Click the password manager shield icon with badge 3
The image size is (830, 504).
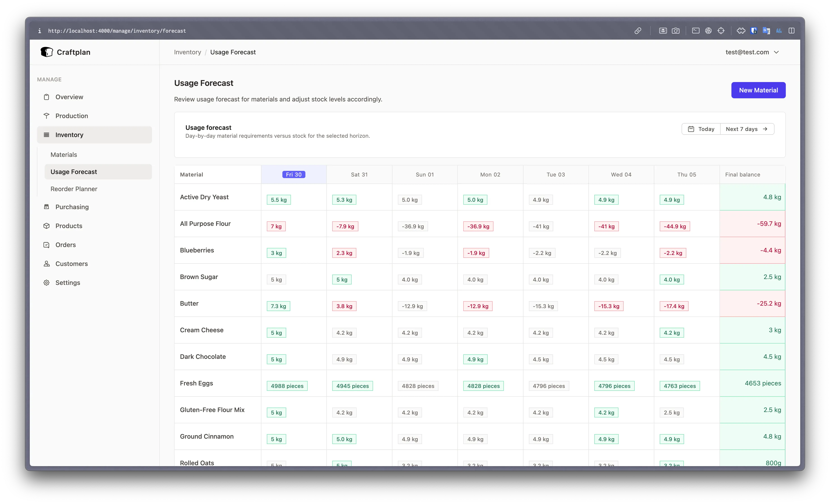coord(754,31)
